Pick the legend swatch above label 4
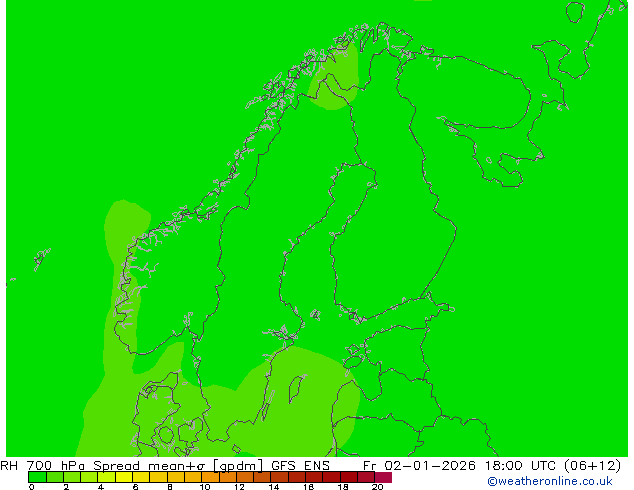Viewport: 634px width, 490px height. [106, 477]
